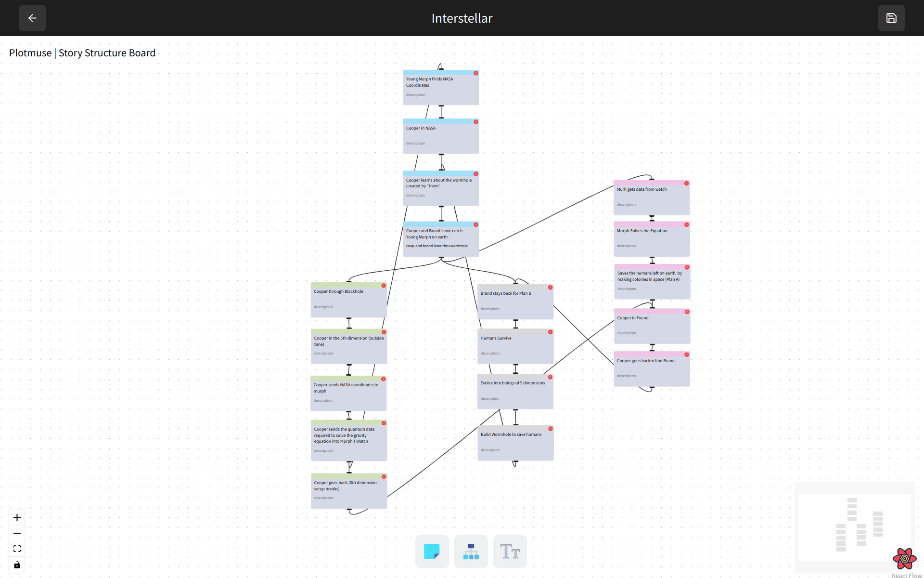Click the Cooper goes backto find Brand title
Screen dimensions: 924x578
[x=645, y=361]
